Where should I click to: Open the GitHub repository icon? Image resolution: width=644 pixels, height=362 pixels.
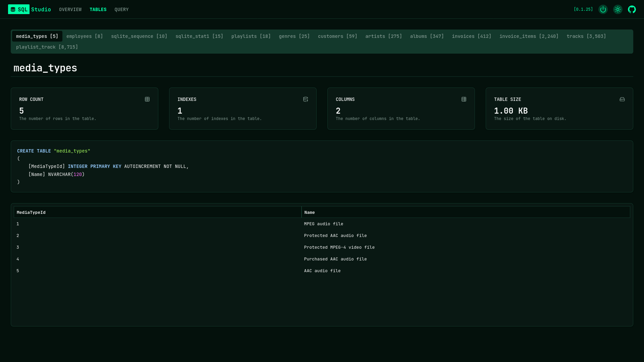tap(632, 9)
